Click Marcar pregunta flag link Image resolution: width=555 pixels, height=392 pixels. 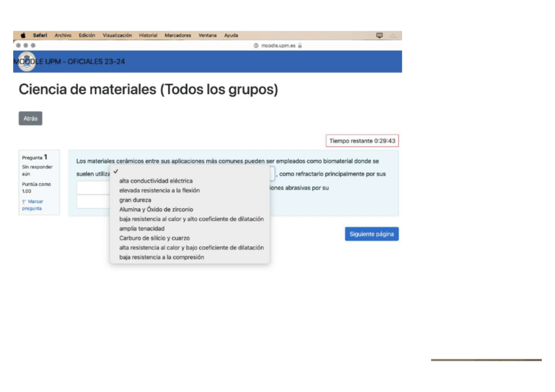point(33,205)
